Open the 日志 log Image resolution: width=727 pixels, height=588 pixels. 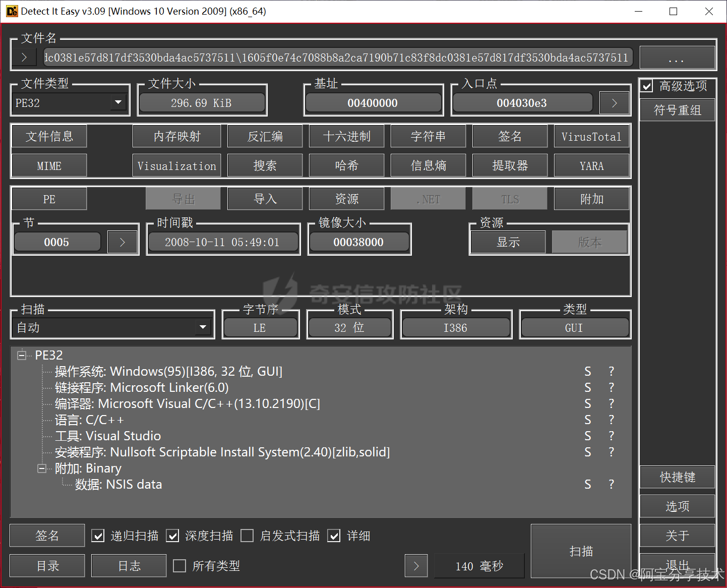[x=129, y=566]
